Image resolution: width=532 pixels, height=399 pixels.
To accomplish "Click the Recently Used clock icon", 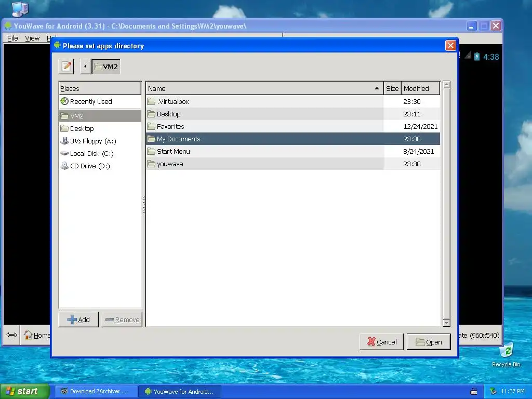I will pos(64,101).
